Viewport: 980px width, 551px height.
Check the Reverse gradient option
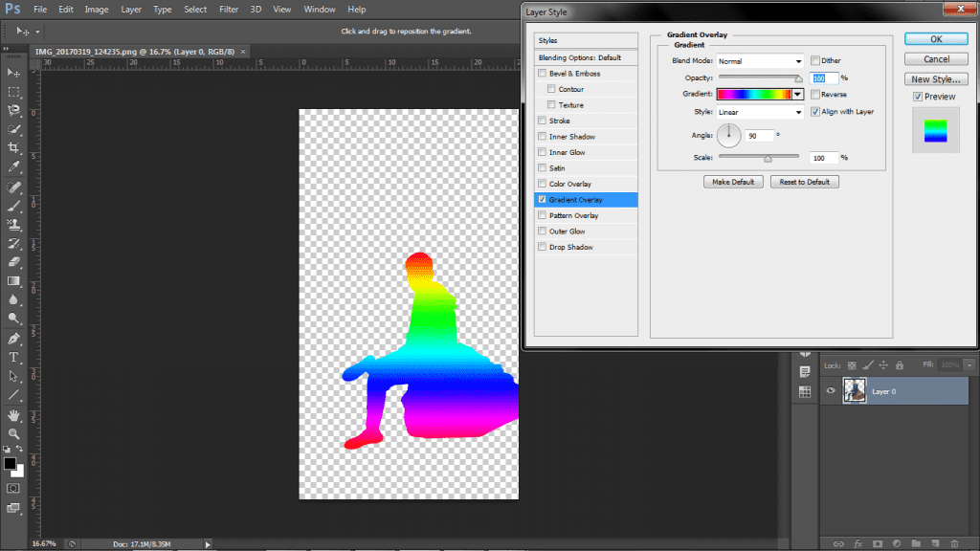pyautogui.click(x=815, y=95)
